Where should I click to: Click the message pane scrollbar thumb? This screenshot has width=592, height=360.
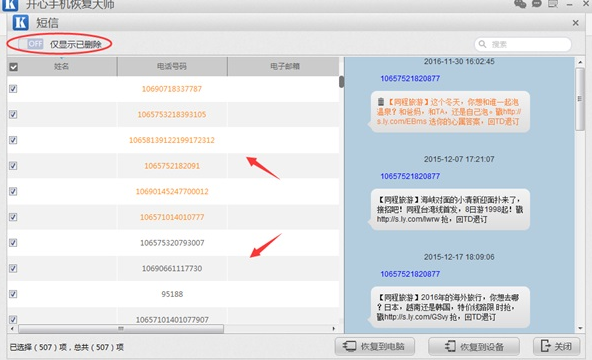coord(580,99)
